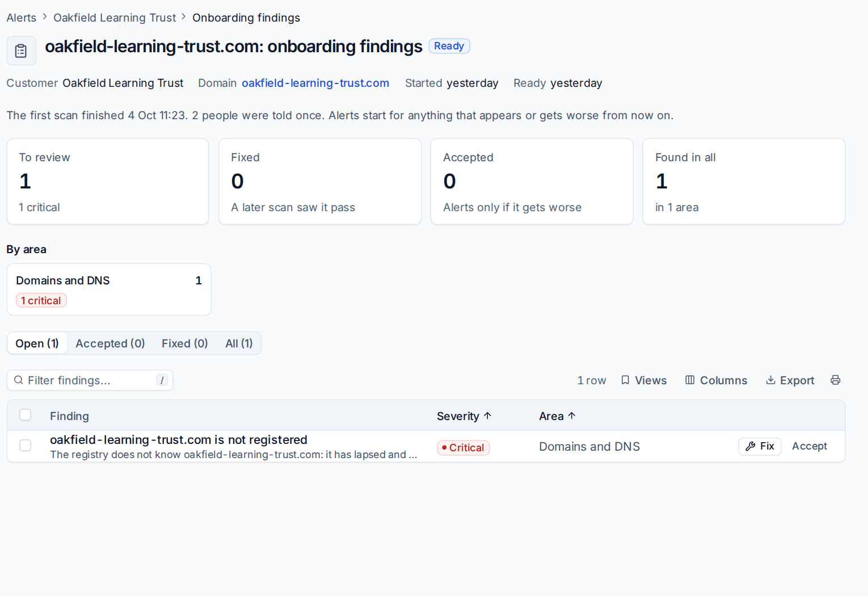Click the Finding column header
The height and width of the screenshot is (596, 868).
click(x=69, y=416)
